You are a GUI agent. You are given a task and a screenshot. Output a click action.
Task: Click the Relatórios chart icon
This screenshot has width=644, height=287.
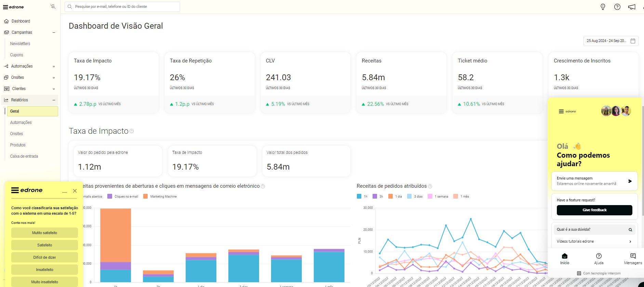6,100
